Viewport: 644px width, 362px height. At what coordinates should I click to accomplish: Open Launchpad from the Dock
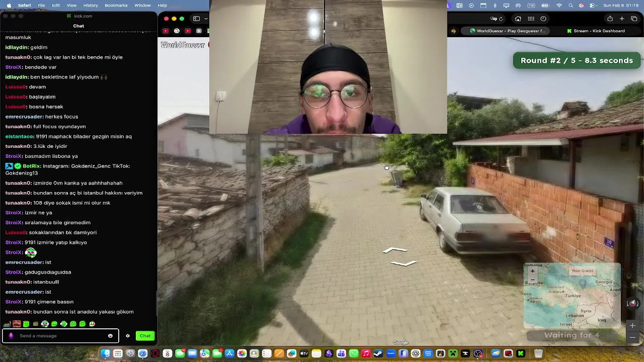(118, 354)
